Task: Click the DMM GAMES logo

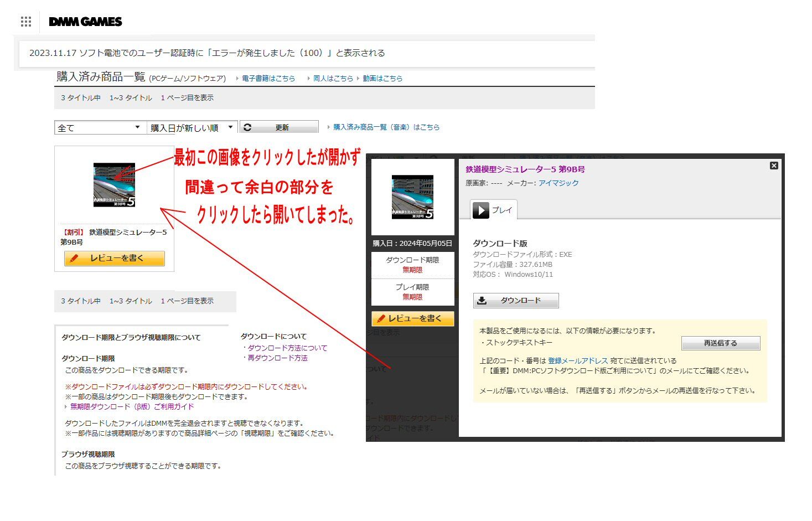Action: (85, 22)
